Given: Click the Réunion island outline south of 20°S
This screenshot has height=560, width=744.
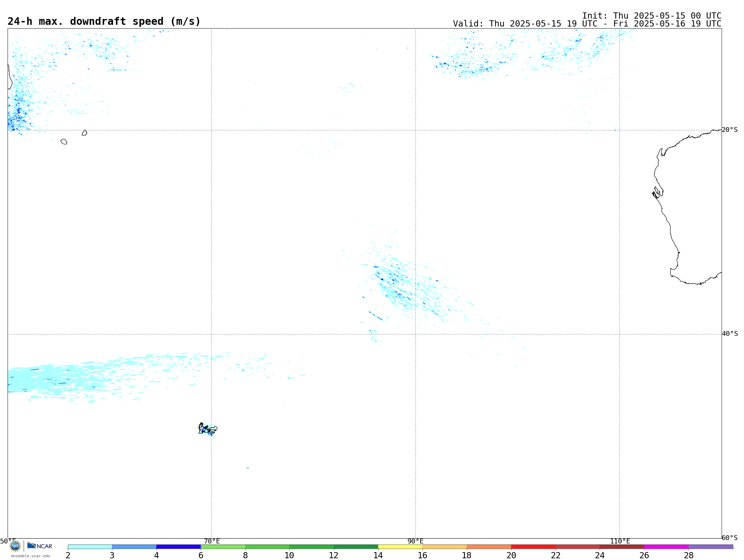Looking at the screenshot, I should [64, 142].
